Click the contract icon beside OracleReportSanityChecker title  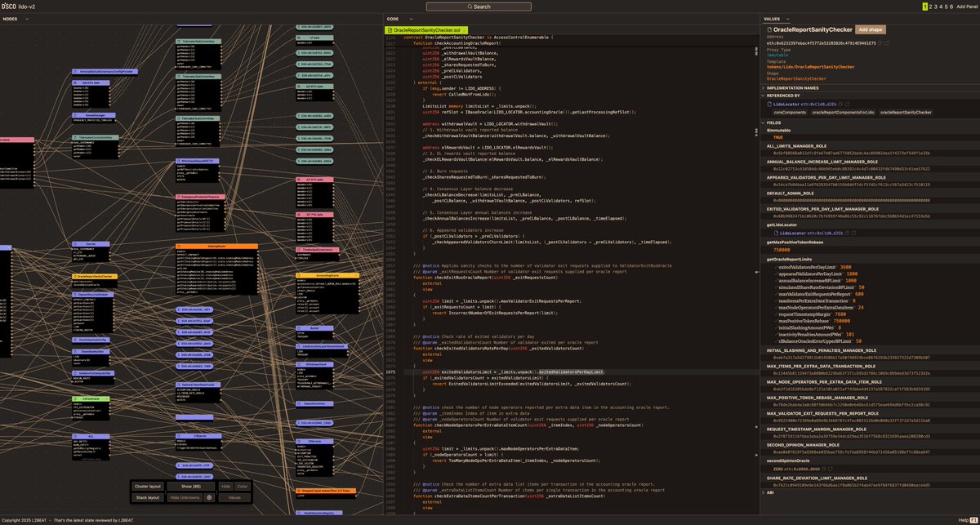(768, 29)
